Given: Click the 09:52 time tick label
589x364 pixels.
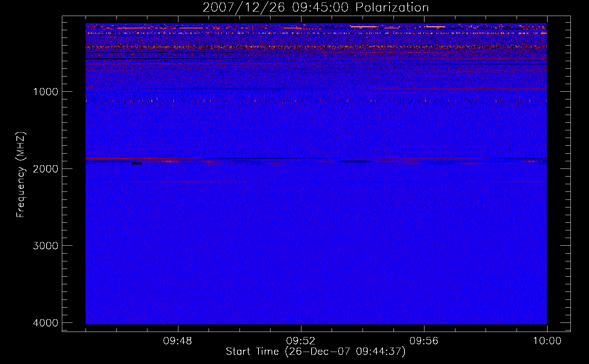Looking at the screenshot, I should point(301,341).
